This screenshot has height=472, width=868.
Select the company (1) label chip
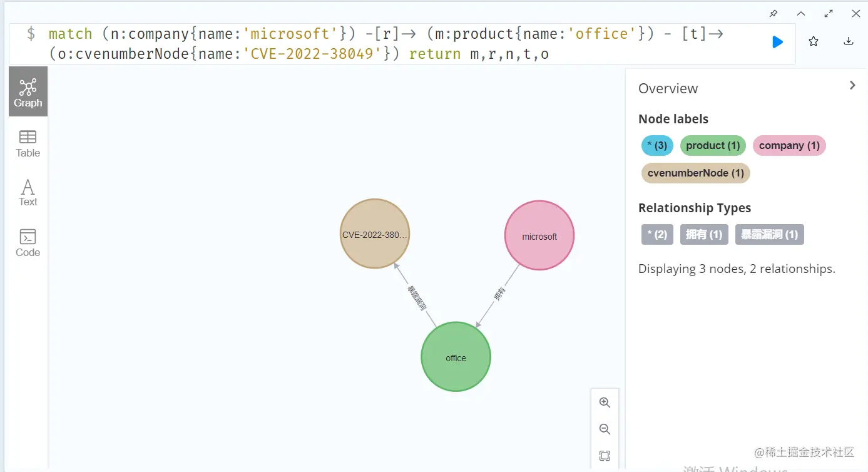pos(789,146)
